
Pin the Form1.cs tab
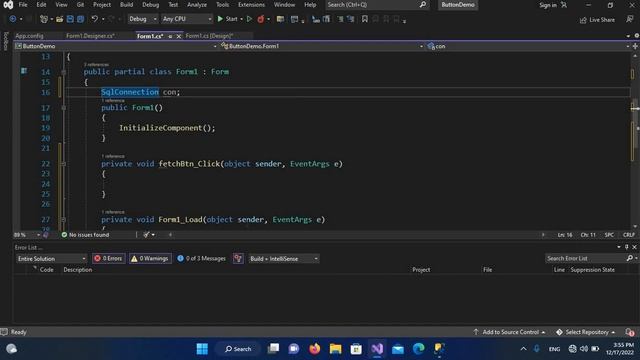(170, 36)
